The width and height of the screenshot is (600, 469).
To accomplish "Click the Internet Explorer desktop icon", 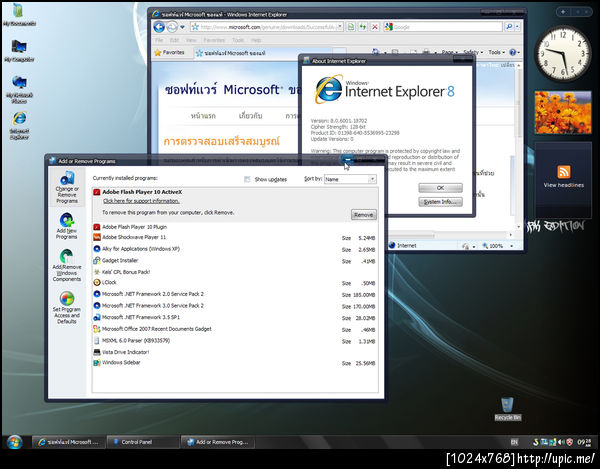I will [x=19, y=125].
